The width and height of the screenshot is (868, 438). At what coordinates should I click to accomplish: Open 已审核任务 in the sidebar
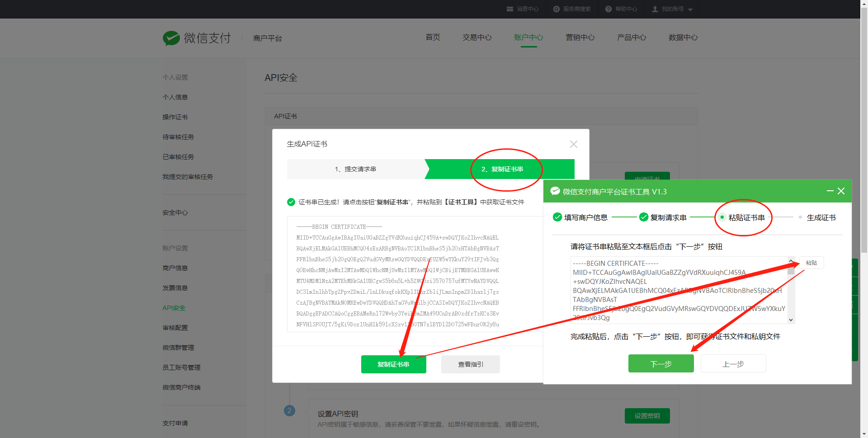point(178,157)
